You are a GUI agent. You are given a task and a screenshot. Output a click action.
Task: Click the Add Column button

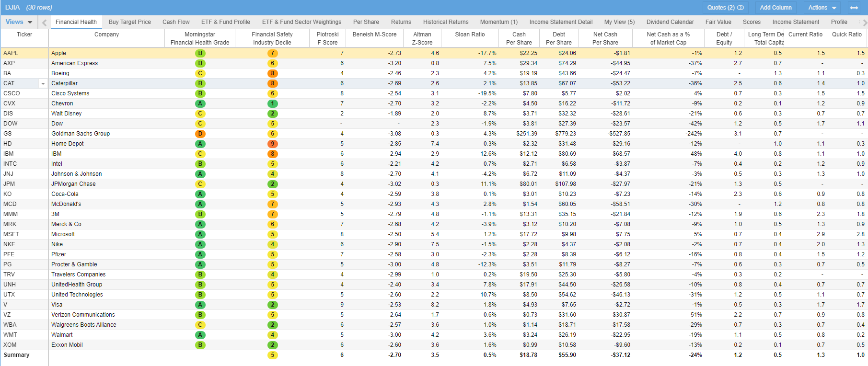(776, 8)
